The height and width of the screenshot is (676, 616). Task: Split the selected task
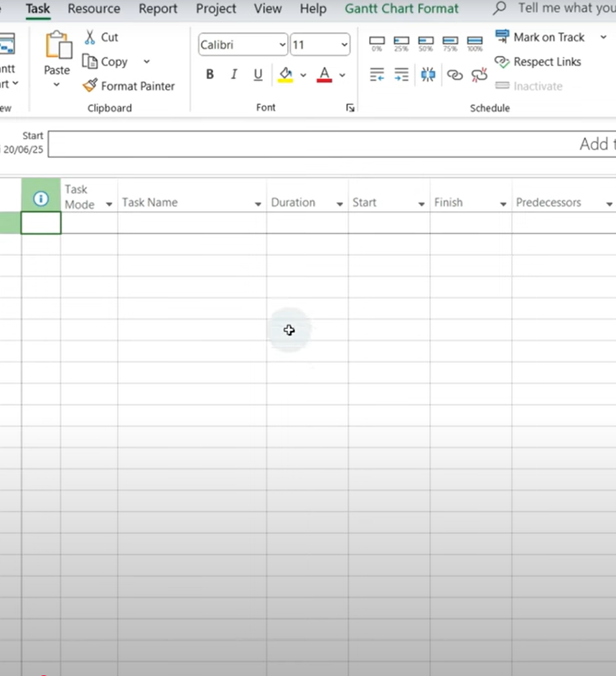point(428,74)
